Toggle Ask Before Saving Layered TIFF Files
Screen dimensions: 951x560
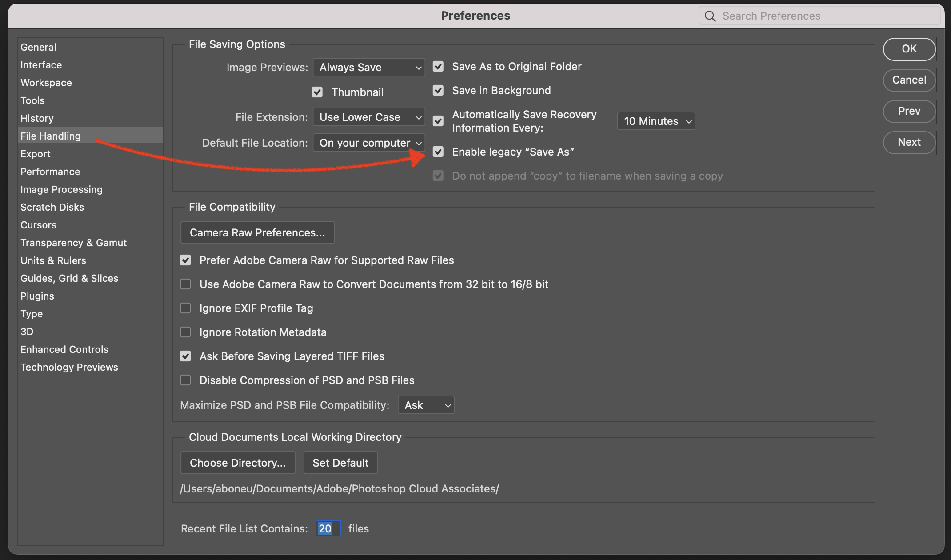pos(185,356)
